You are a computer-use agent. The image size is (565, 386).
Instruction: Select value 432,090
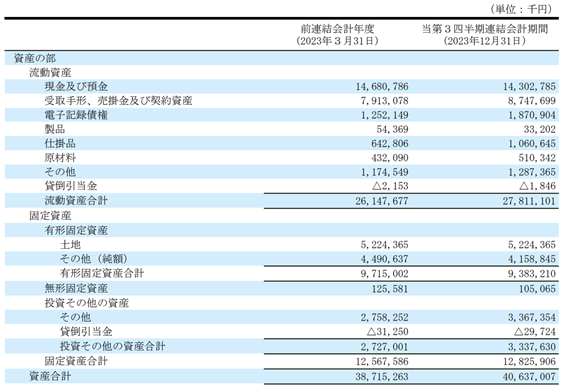tap(390, 157)
